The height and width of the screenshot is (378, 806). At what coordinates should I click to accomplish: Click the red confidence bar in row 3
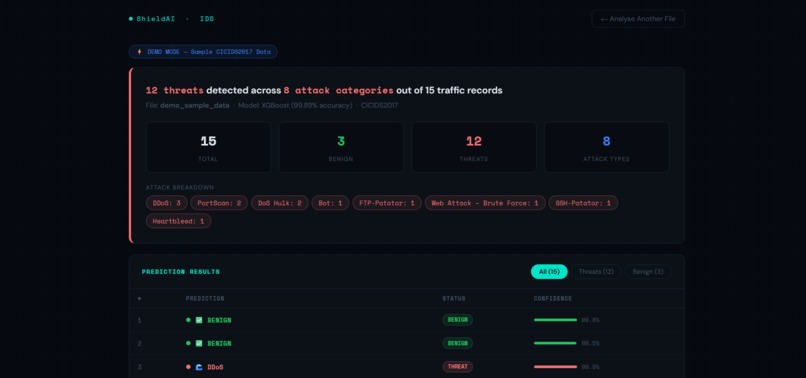[x=555, y=367]
